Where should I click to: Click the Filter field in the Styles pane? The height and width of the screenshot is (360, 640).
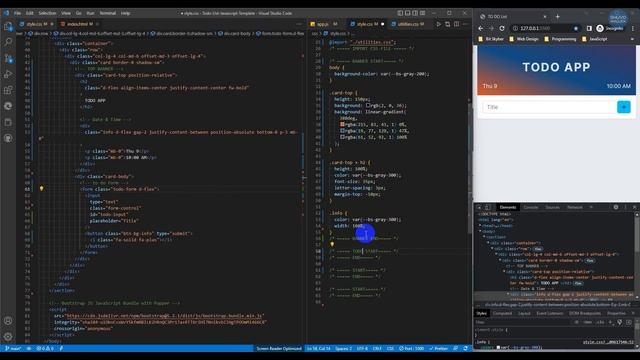pyautogui.click(x=523, y=322)
